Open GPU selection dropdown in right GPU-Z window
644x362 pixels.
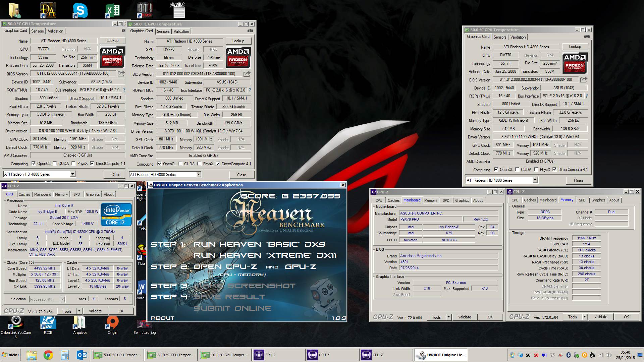point(535,180)
